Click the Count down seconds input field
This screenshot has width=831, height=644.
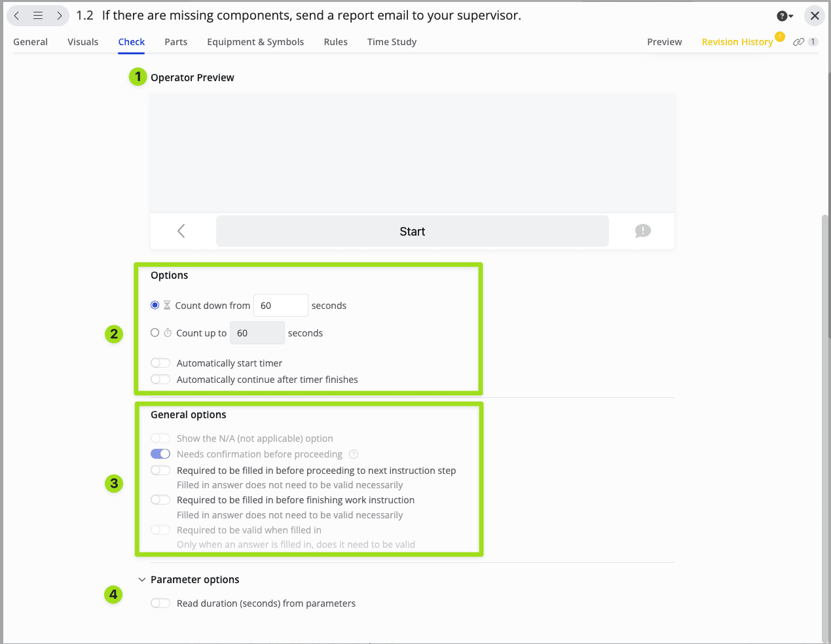click(x=280, y=306)
